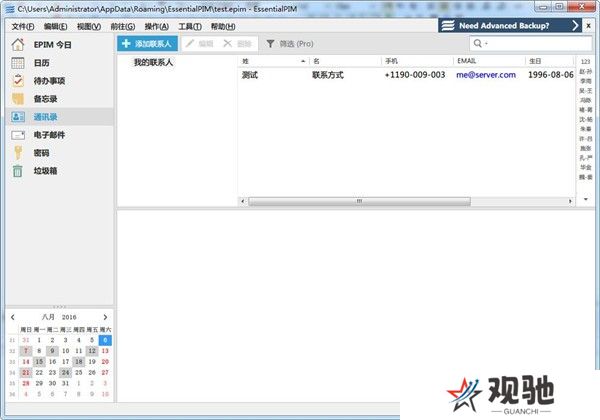Select the 测试 contact row
Screen dimensions: 600x420
(x=406, y=75)
